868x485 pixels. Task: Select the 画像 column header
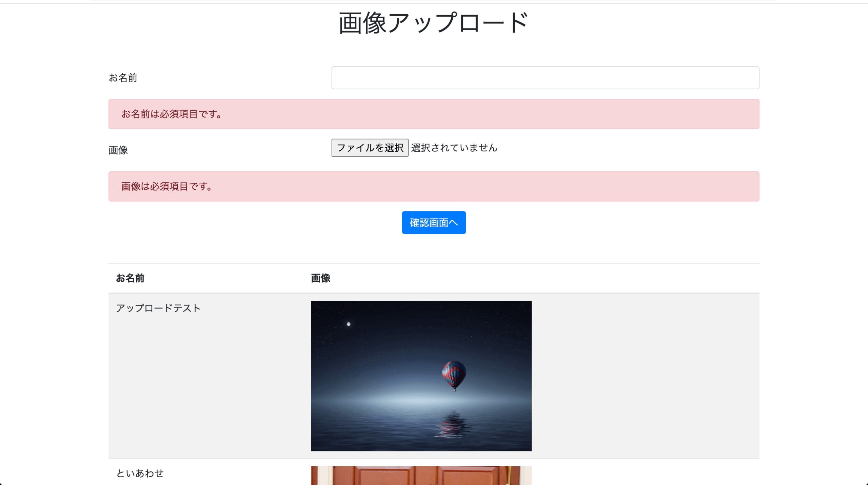pos(320,278)
